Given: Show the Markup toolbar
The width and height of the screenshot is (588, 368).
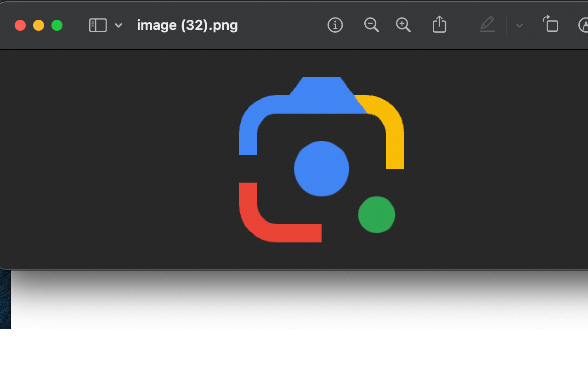Looking at the screenshot, I should point(487,25).
